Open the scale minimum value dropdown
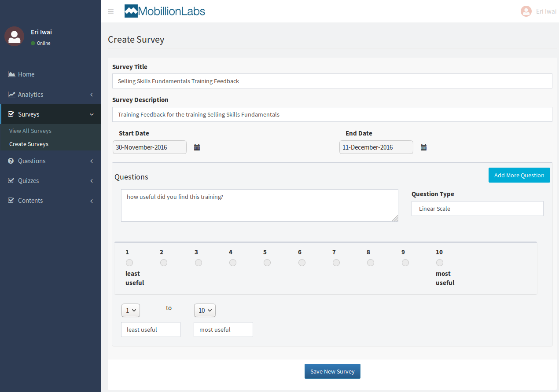559x392 pixels. [x=131, y=310]
